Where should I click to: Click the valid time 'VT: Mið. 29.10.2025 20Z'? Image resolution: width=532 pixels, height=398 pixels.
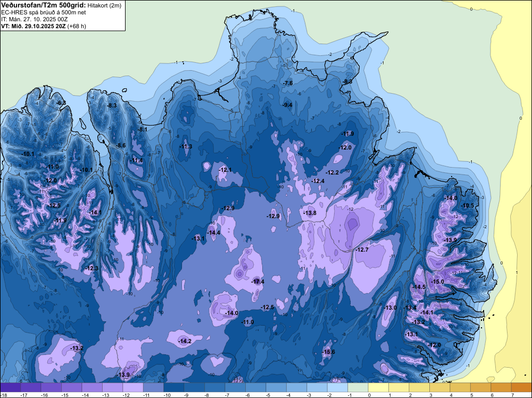(x=33, y=26)
